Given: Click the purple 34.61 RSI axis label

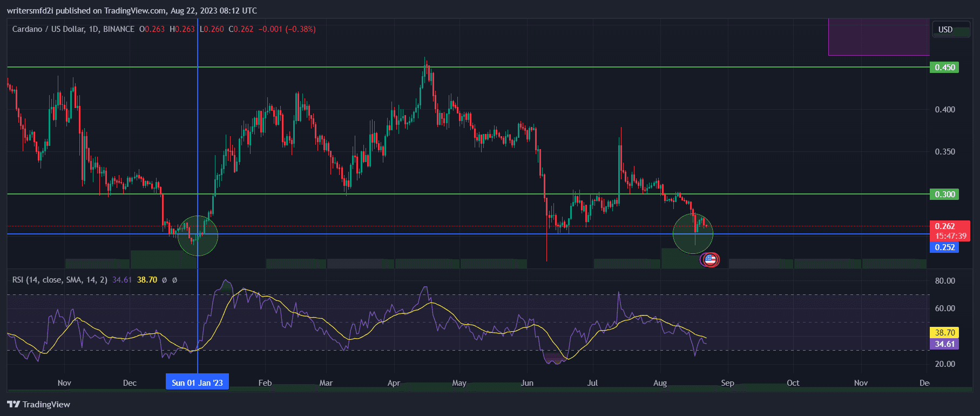Looking at the screenshot, I should (944, 344).
